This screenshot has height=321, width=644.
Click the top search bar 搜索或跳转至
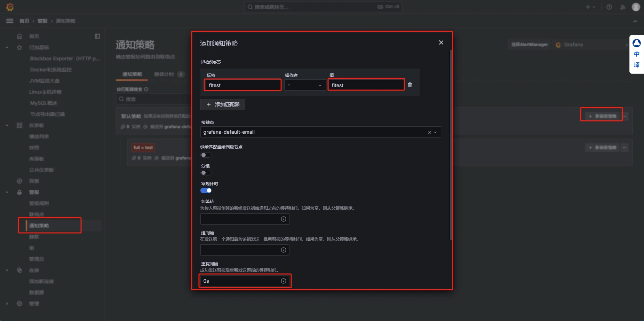coord(323,7)
